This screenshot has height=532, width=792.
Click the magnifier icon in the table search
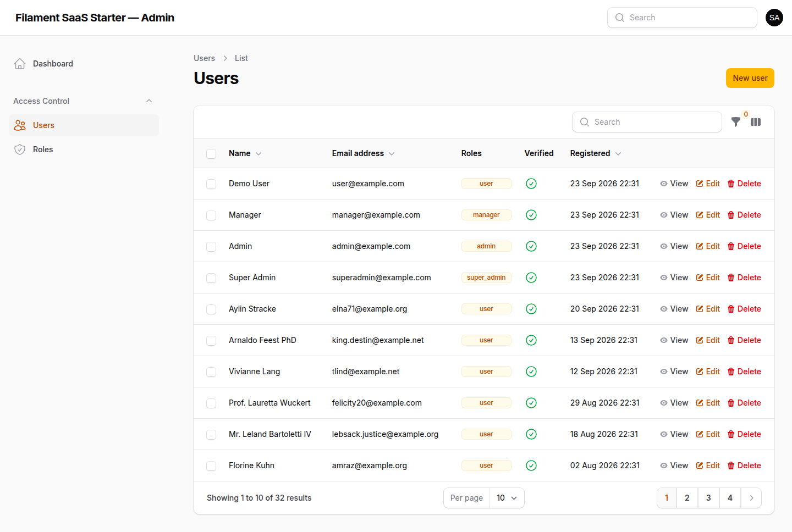[x=585, y=122]
